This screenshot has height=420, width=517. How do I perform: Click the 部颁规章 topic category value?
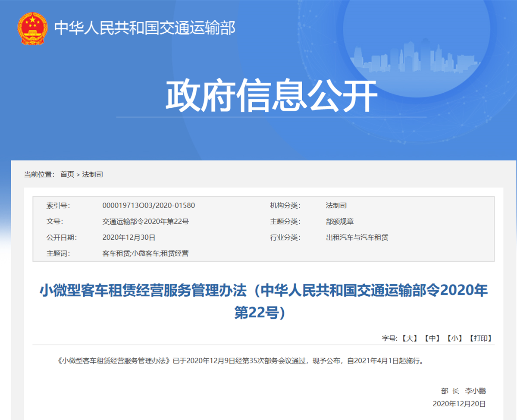pos(339,222)
